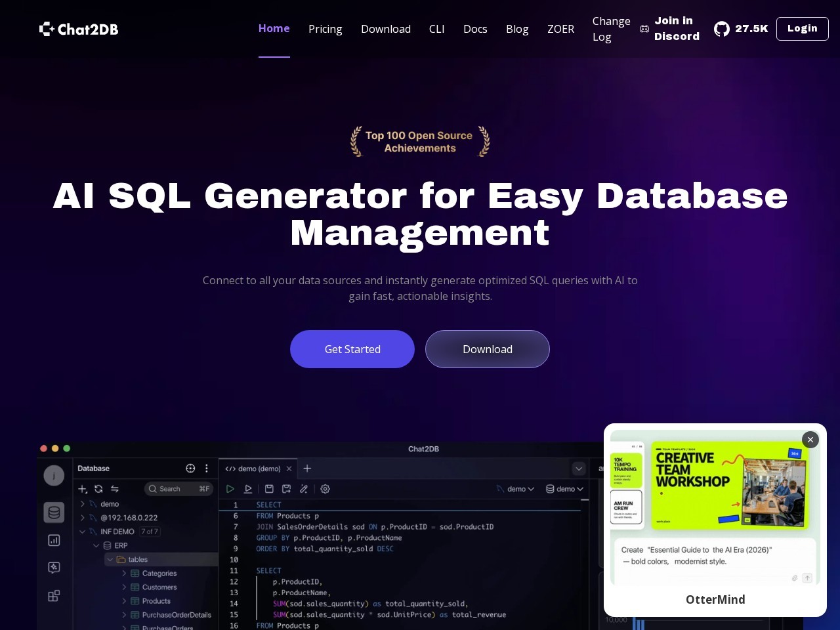This screenshot has height=630, width=840.
Task: Click the database icon in sidebar
Action: pyautogui.click(x=54, y=513)
